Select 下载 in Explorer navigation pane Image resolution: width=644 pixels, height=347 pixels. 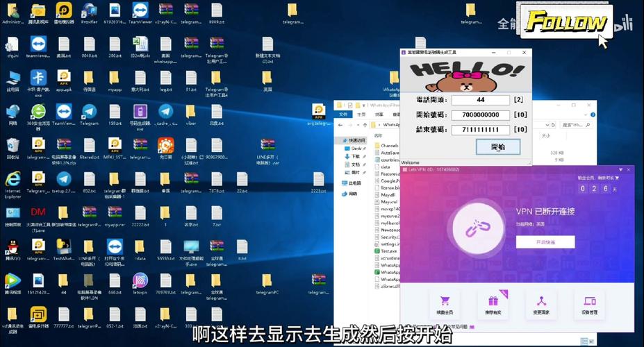(352, 156)
